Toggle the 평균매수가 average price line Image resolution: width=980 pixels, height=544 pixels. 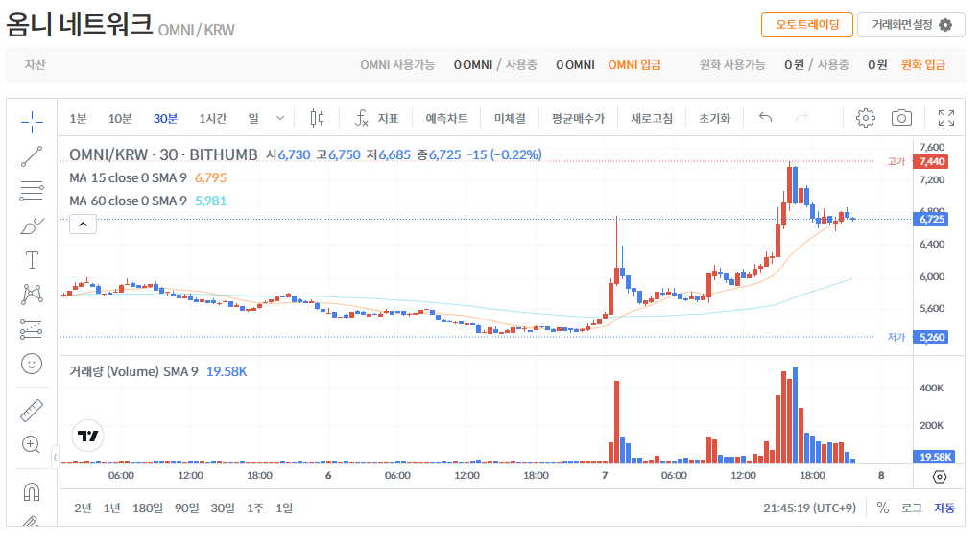pyautogui.click(x=578, y=118)
